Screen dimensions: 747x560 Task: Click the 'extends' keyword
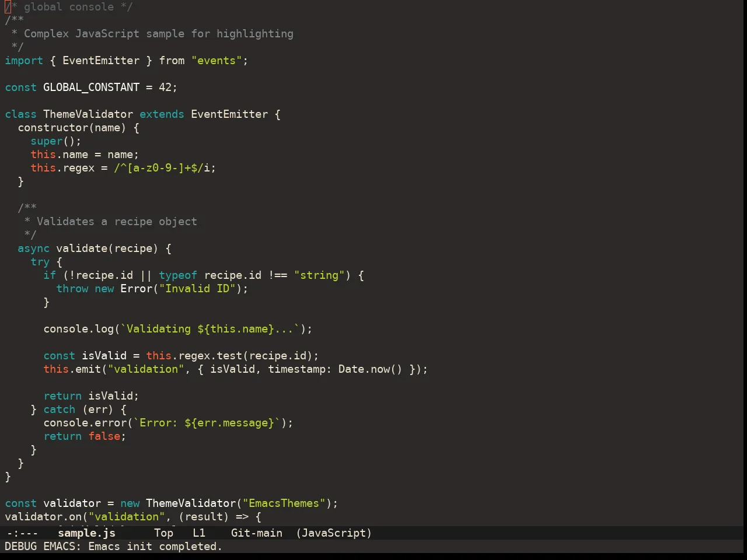point(162,114)
